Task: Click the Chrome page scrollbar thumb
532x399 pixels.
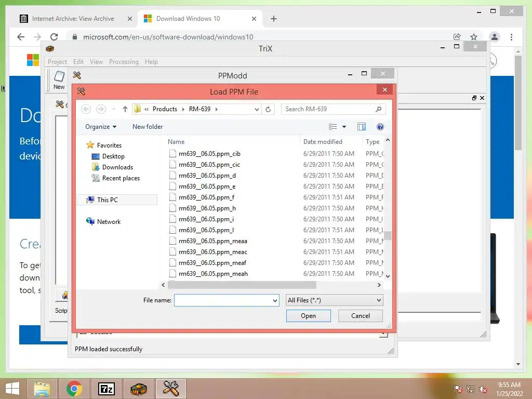Action: tap(518, 102)
